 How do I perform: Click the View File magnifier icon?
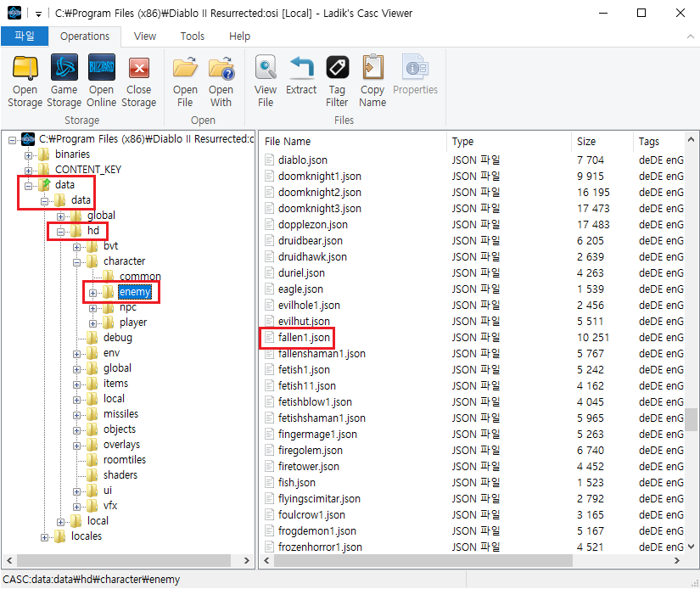[266, 68]
